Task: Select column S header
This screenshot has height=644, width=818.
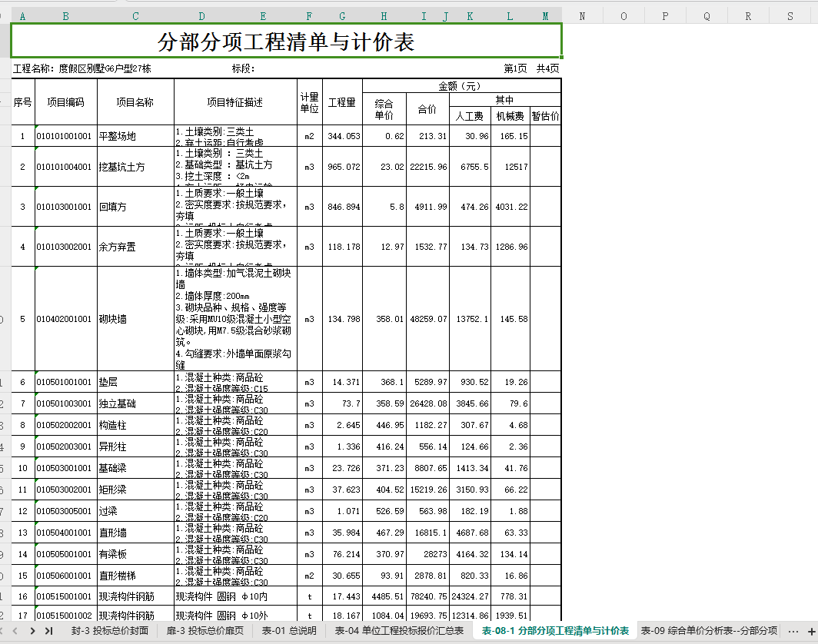Action: point(790,16)
